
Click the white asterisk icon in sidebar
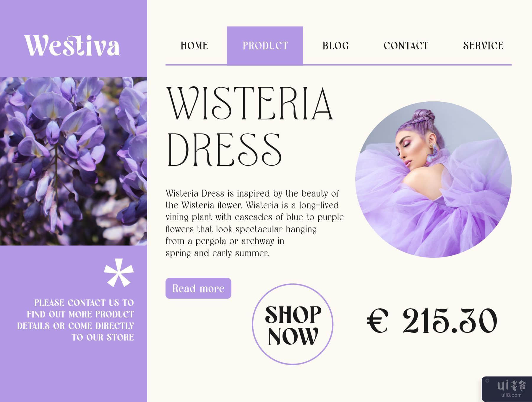point(119,273)
